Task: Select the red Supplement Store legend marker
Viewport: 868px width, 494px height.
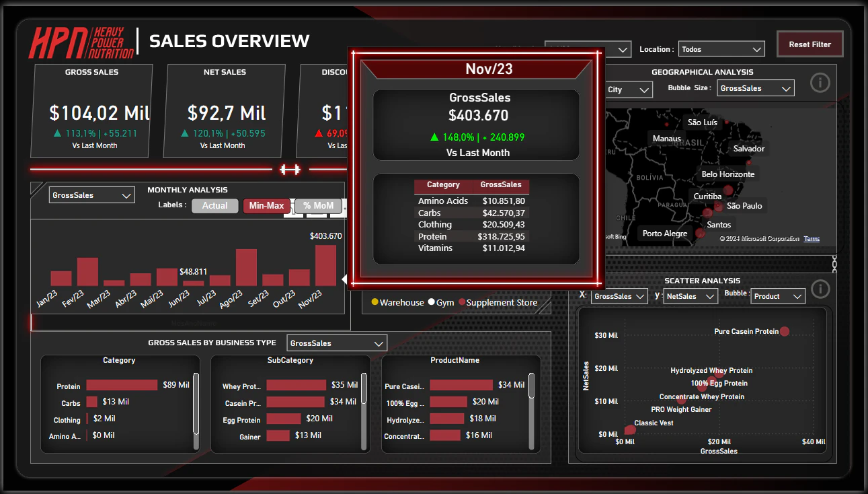Action: [462, 302]
